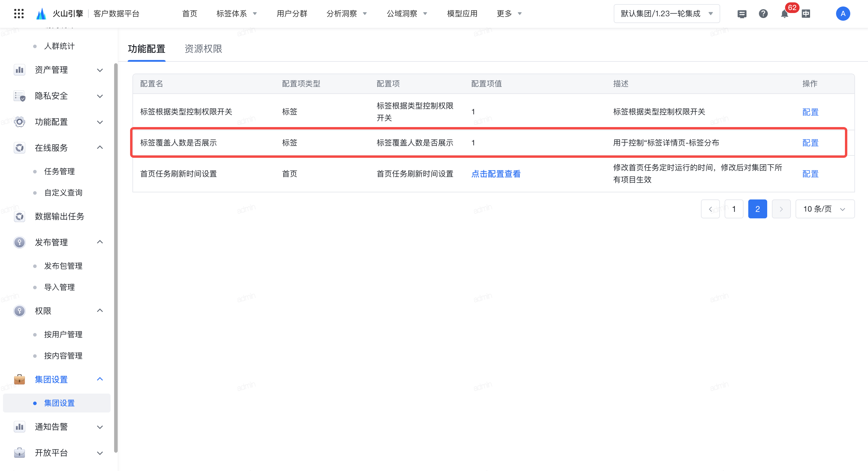Image resolution: width=868 pixels, height=471 pixels.
Task: Open 按内容管理 in the sidebar
Action: click(x=63, y=355)
